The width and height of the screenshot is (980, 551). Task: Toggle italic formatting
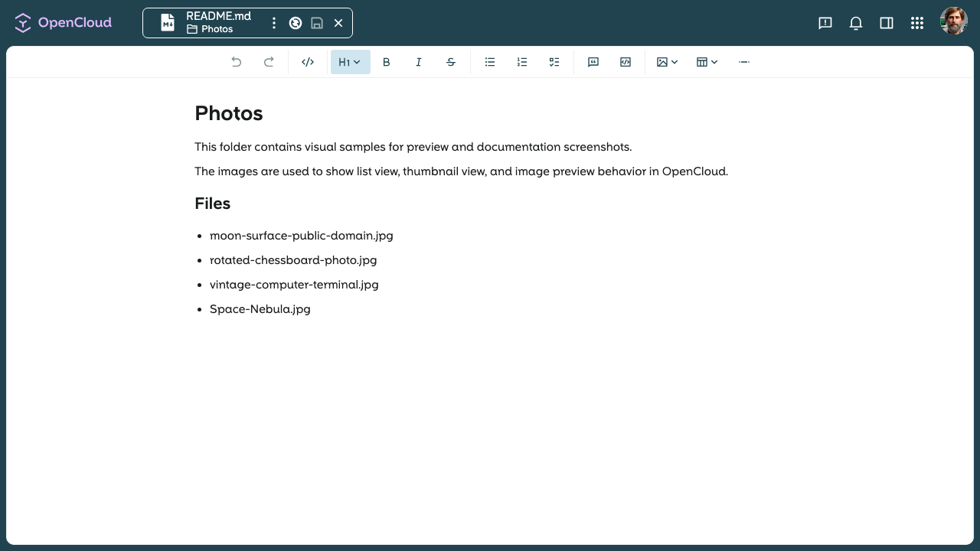click(419, 62)
